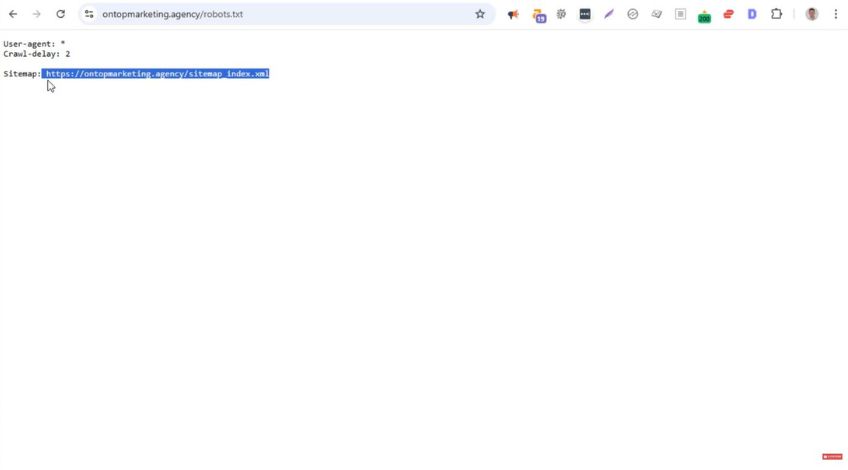Bookmark this page with the star
The width and height of the screenshot is (848, 470).
(480, 14)
